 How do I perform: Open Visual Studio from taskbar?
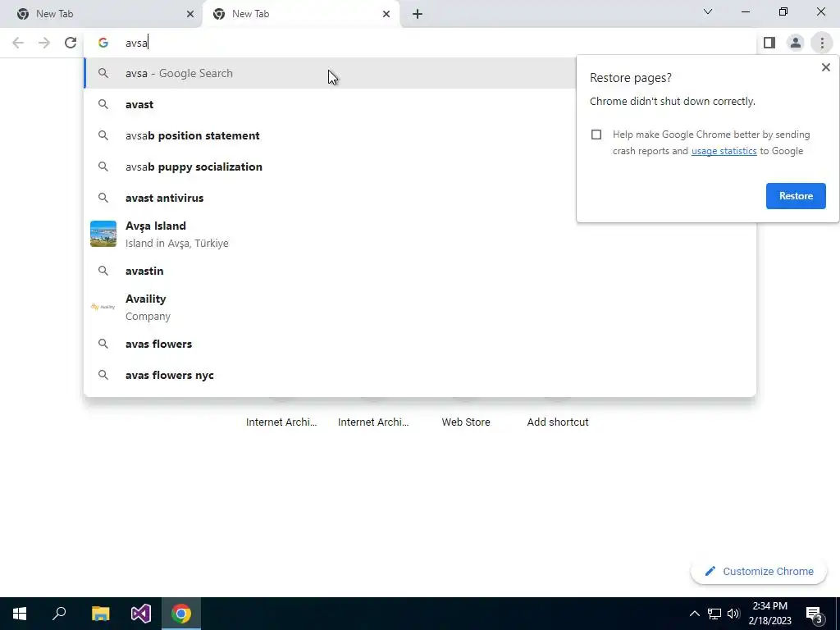(141, 614)
